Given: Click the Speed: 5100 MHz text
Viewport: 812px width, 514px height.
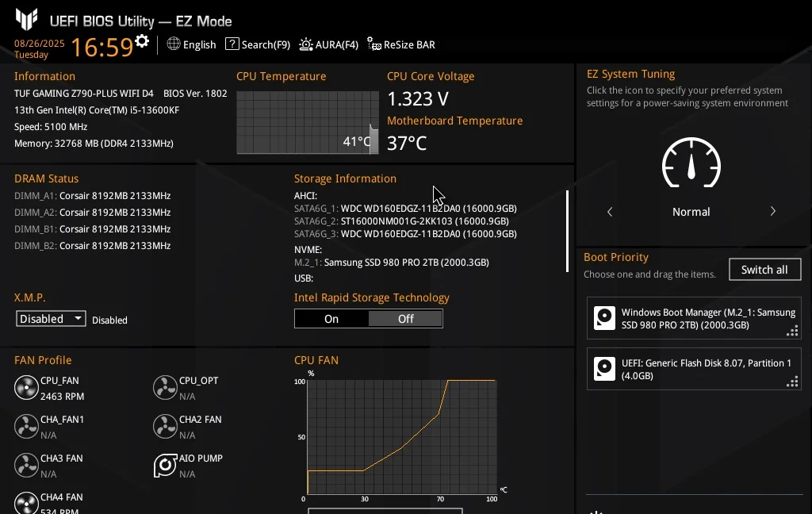Looking at the screenshot, I should [51, 126].
